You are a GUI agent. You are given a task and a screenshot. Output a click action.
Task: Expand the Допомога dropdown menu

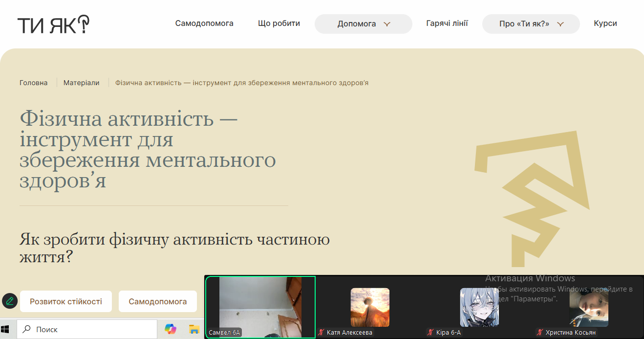[x=364, y=23]
